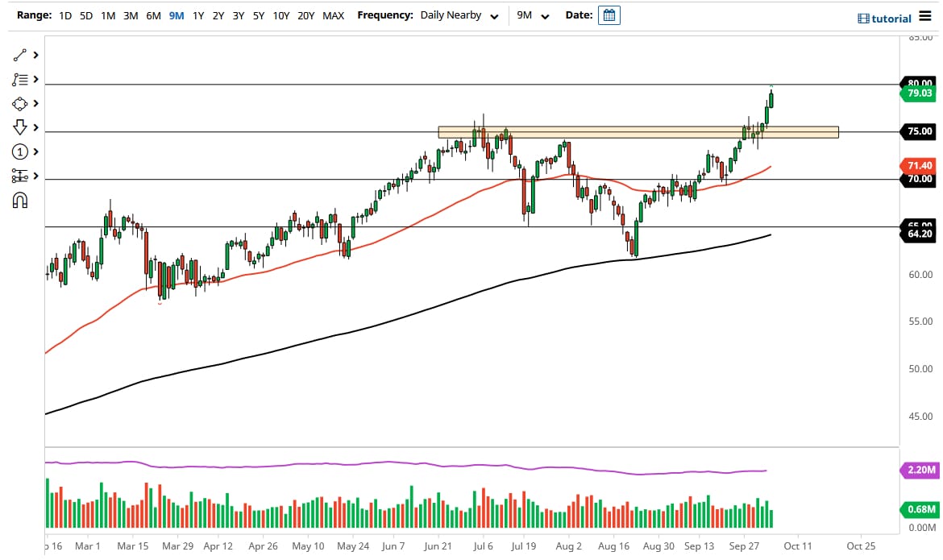Viewport: 943px width, 560px height.
Task: Select the price measurement tool
Action: 20,176
